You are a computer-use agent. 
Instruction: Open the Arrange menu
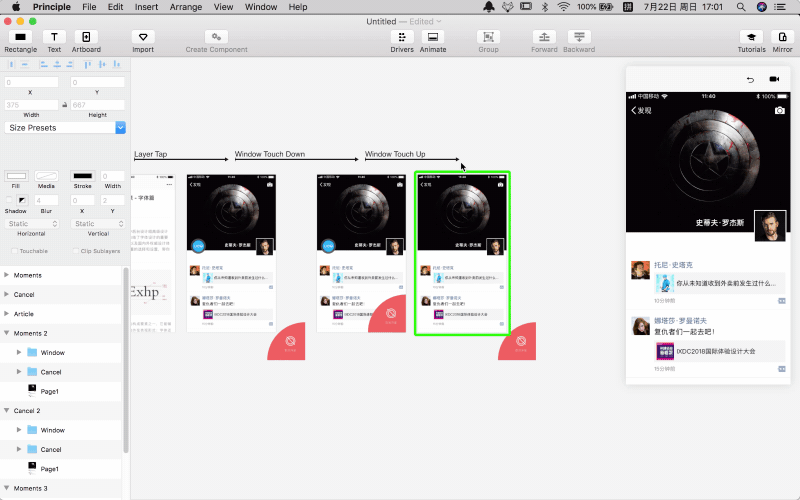[185, 7]
